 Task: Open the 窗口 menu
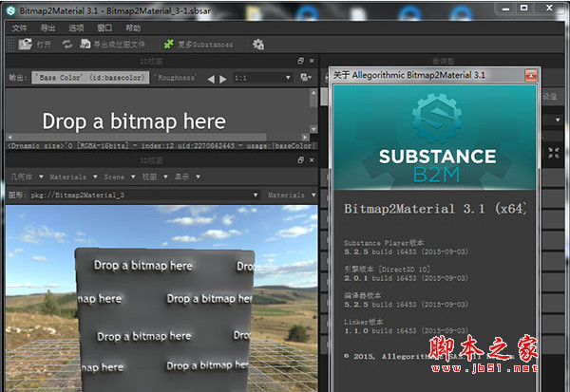[104, 28]
